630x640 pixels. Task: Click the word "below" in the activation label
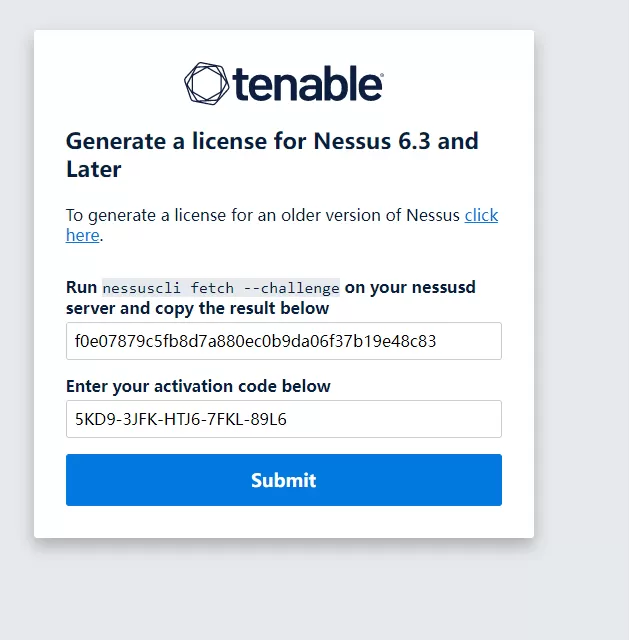(307, 386)
